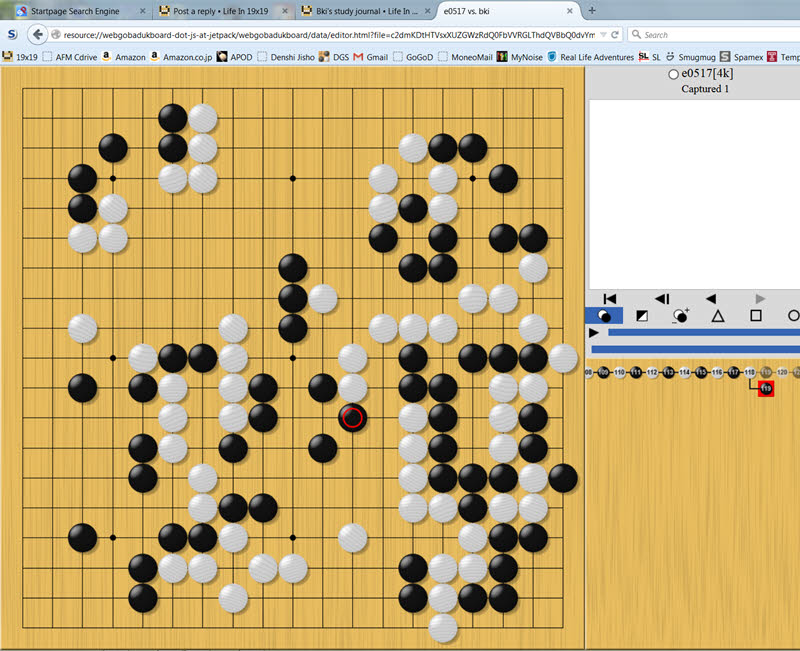
Task: Click the blue playback slider bar
Action: pos(700,332)
